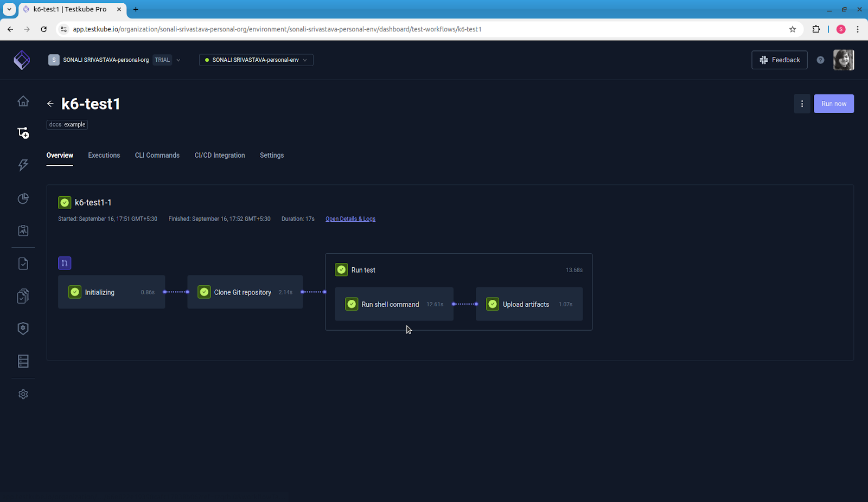
Task: View site information icon in address bar
Action: 64,29
